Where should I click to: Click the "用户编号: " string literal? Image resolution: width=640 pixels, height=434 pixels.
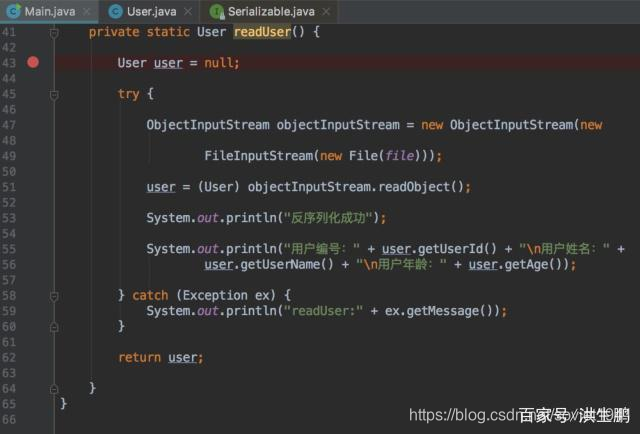coord(322,249)
